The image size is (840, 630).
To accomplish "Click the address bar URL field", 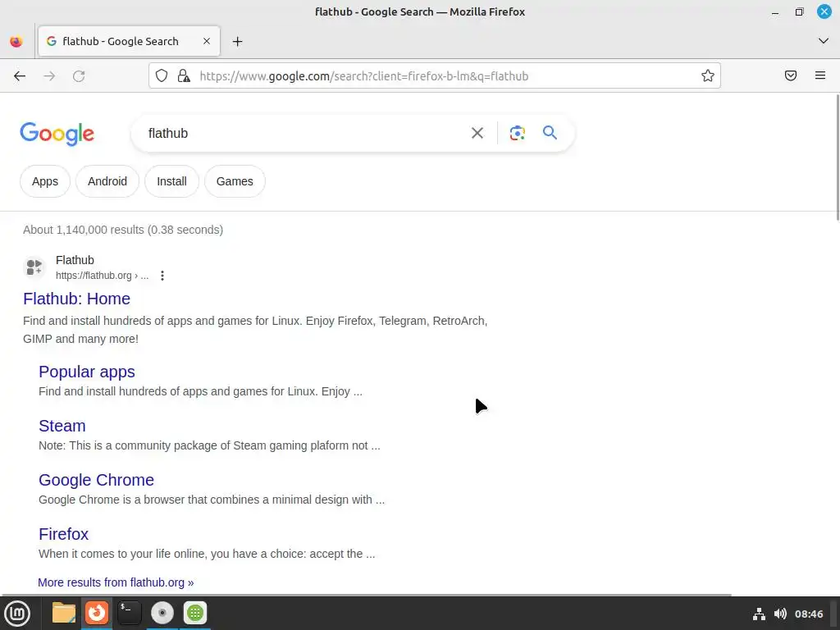I will (435, 75).
